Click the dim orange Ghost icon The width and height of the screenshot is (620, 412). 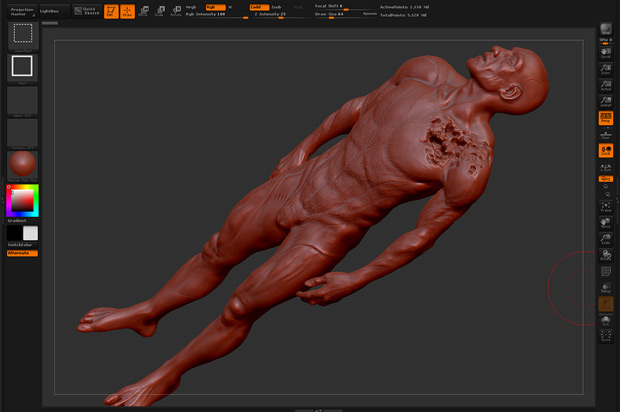[606, 304]
